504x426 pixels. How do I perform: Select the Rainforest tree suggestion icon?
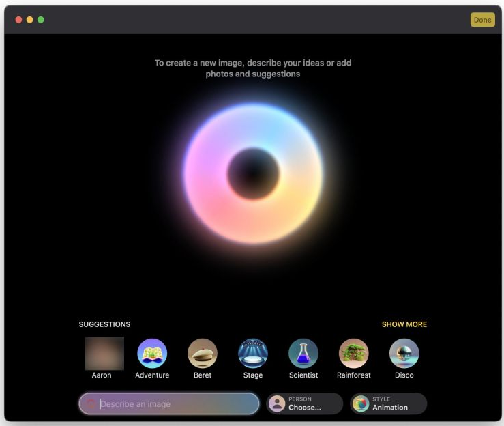point(354,353)
